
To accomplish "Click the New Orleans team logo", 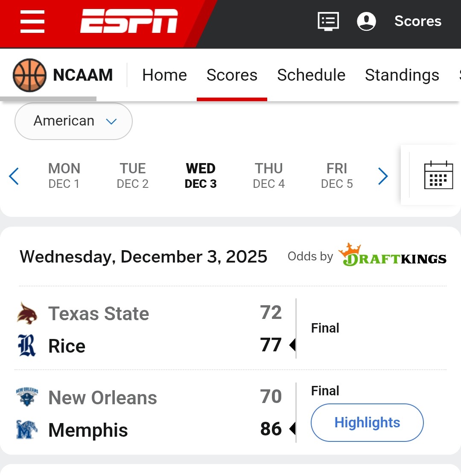I will pos(27,397).
